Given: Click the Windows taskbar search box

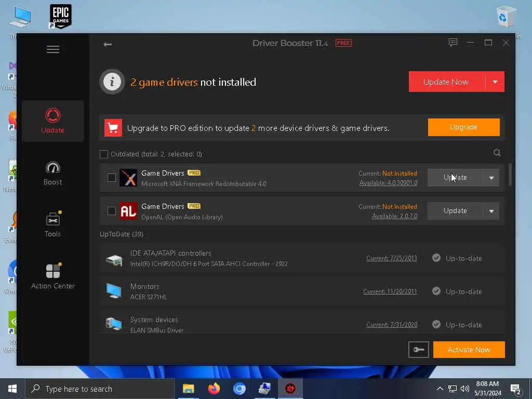Looking at the screenshot, I should tap(100, 389).
